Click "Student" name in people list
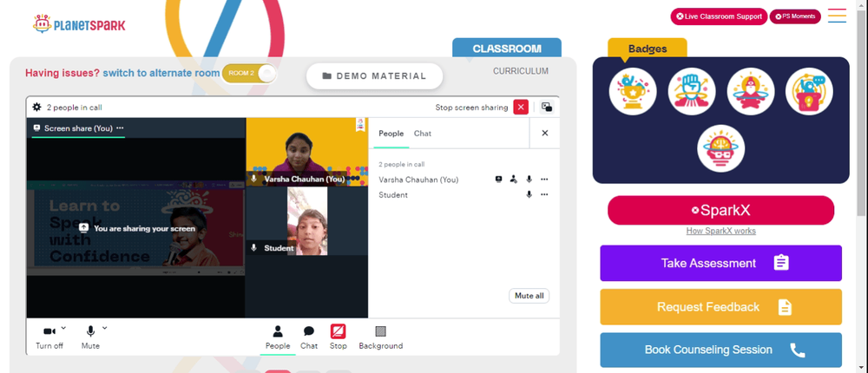The width and height of the screenshot is (868, 373). pos(393,195)
